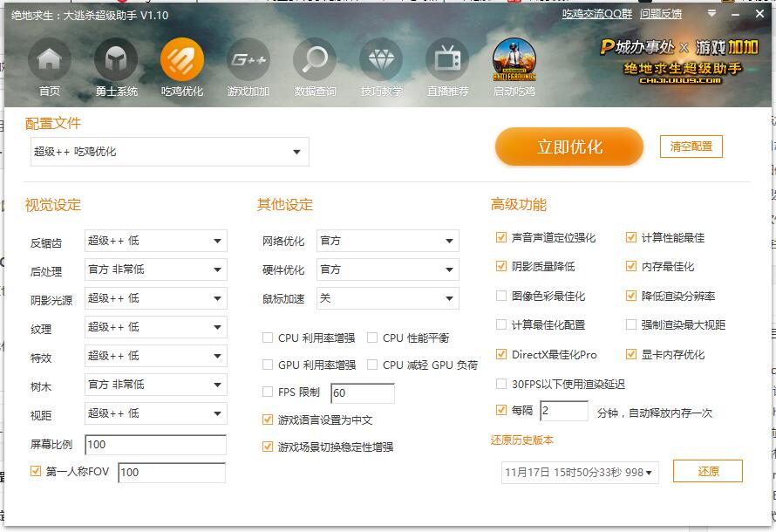Viewport: 776px width, 532px height.
Task: Minimize the 超级助手 window
Action: pyautogui.click(x=735, y=14)
